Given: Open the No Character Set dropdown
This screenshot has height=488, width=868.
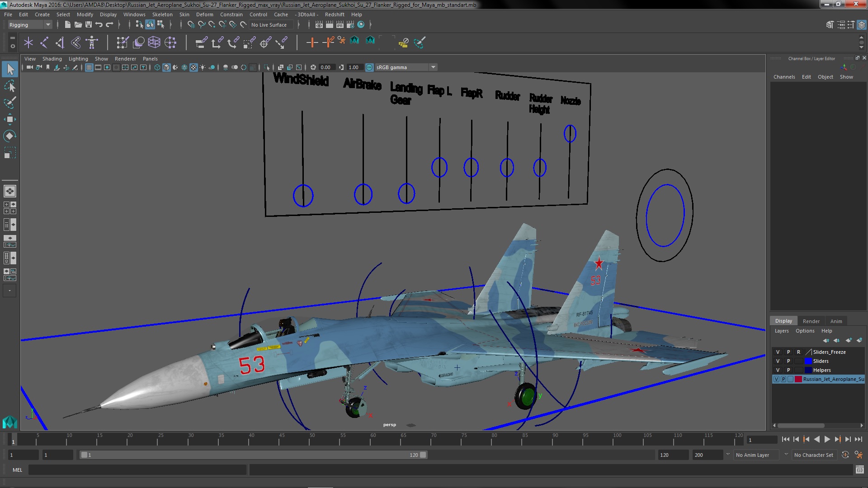Looking at the screenshot, I should pos(816,455).
